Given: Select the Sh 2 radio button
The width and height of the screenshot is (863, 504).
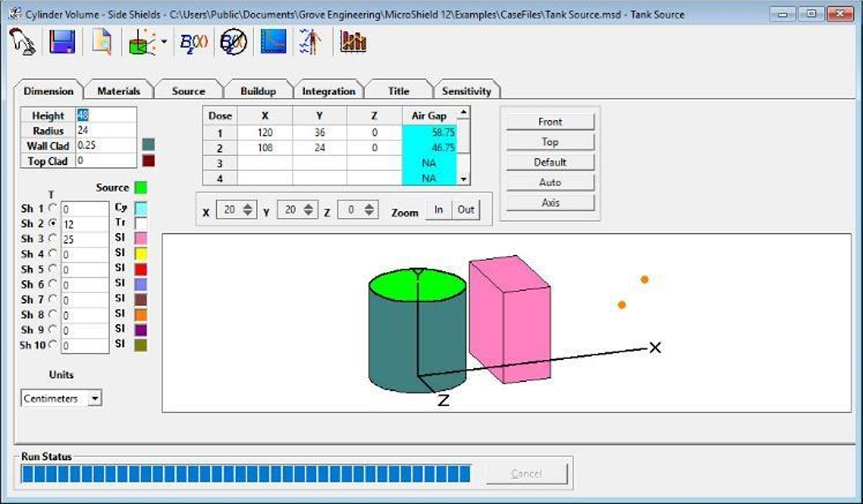Looking at the screenshot, I should [x=53, y=223].
